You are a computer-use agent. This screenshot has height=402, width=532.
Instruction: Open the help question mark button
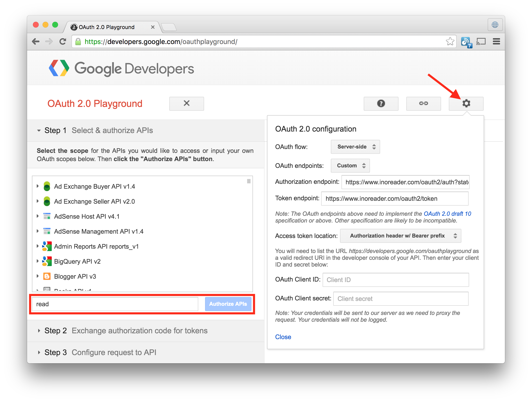click(x=381, y=104)
